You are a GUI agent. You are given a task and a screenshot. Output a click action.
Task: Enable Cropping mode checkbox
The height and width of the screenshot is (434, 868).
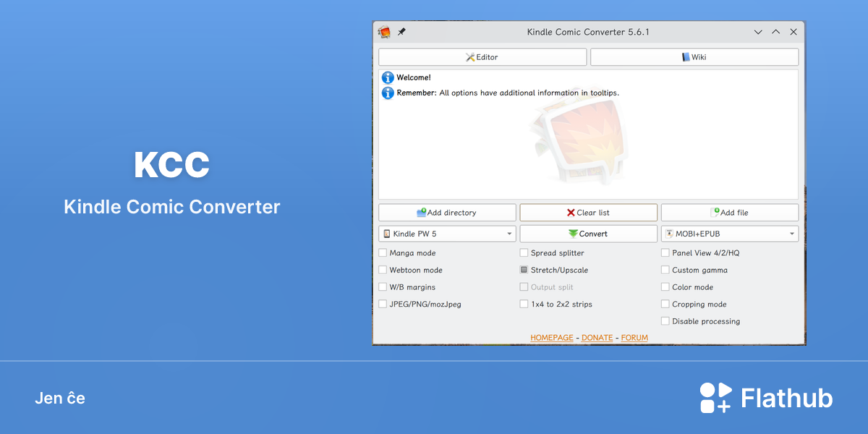[665, 305]
